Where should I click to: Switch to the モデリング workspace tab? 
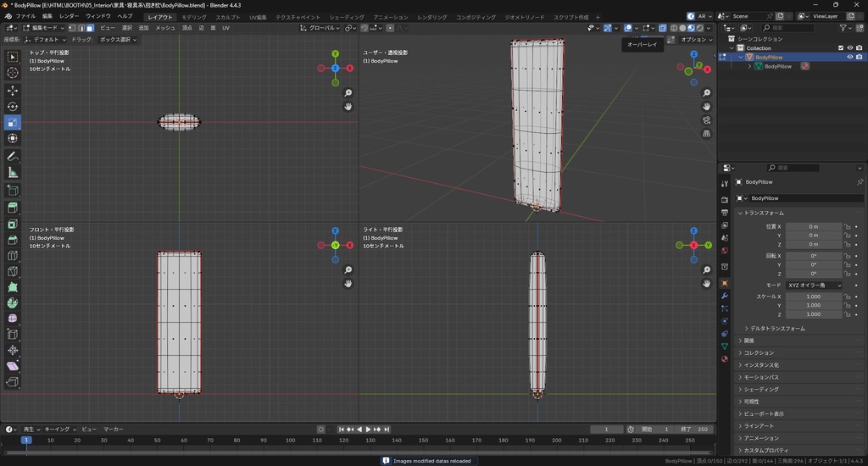tap(194, 17)
